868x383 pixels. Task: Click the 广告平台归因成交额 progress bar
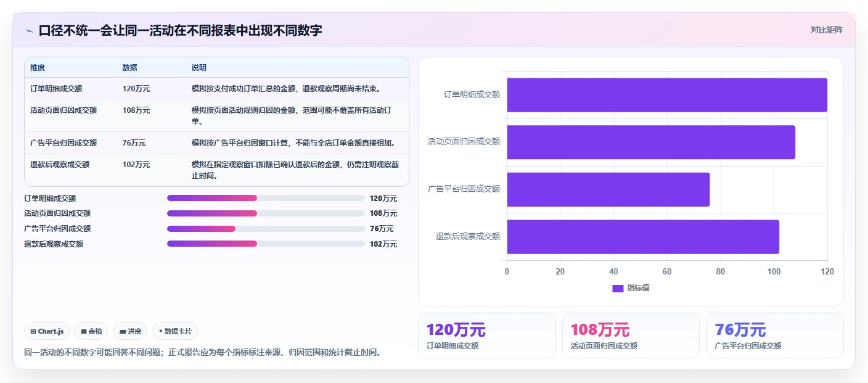point(266,229)
